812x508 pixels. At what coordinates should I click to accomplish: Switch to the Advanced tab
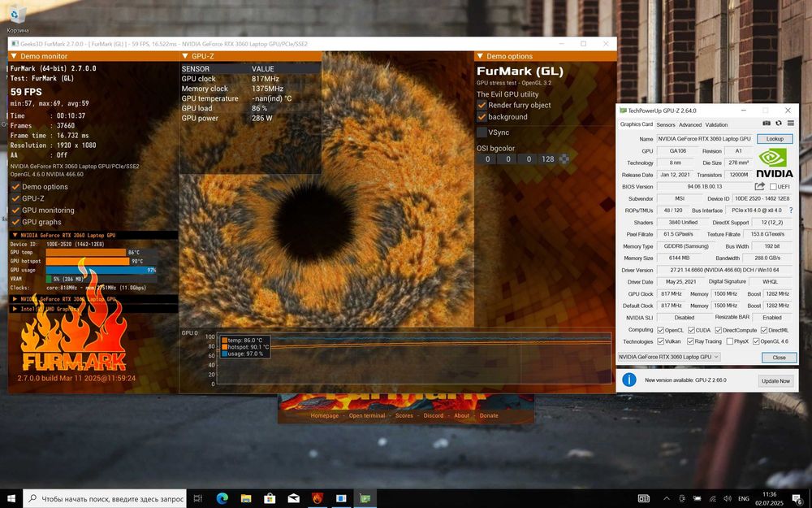click(x=689, y=125)
